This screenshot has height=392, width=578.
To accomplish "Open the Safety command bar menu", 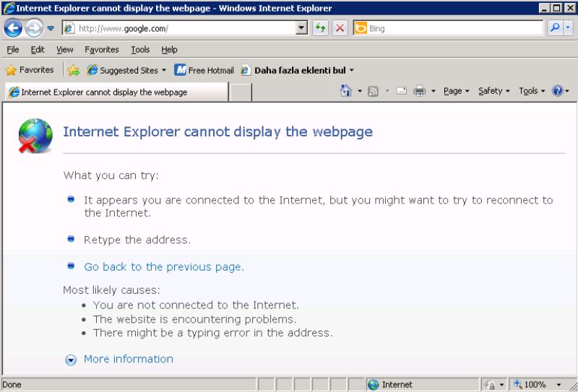I will click(494, 91).
